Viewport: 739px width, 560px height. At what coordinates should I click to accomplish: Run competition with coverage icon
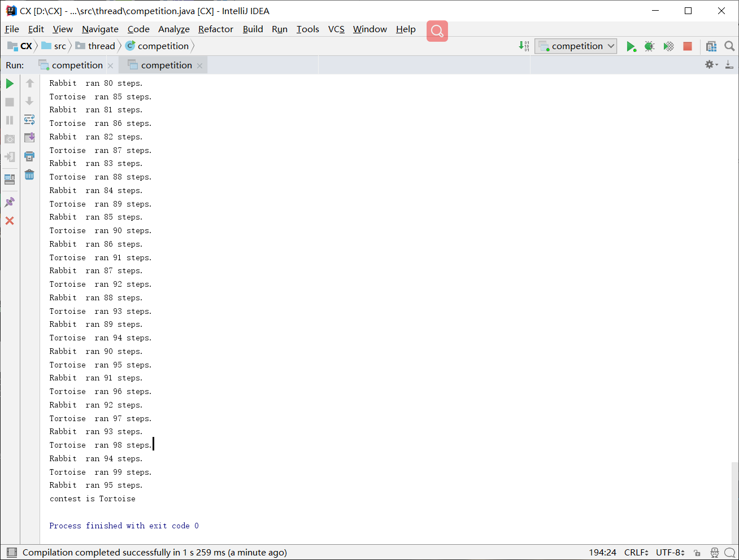pos(669,46)
